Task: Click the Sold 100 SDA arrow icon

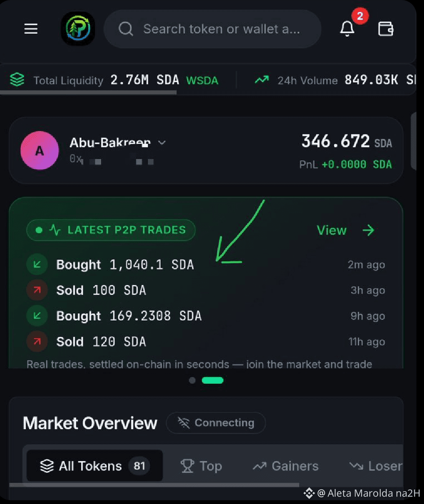Action: point(37,290)
